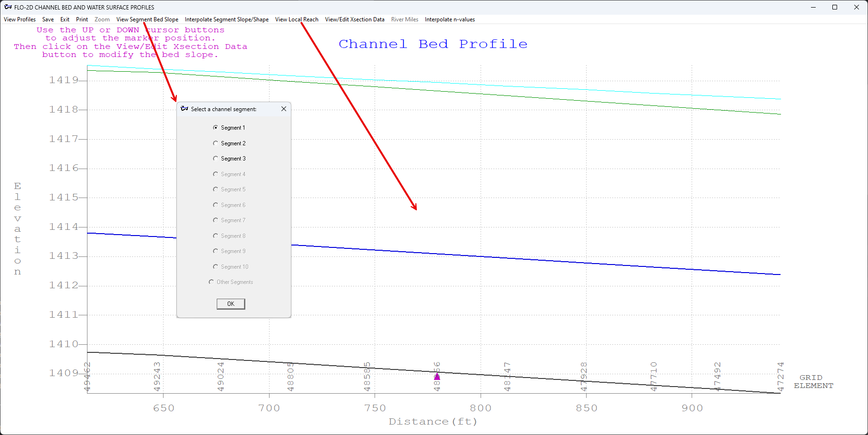This screenshot has width=868, height=435.
Task: Open Interpolate n-values menu
Action: [x=450, y=19]
